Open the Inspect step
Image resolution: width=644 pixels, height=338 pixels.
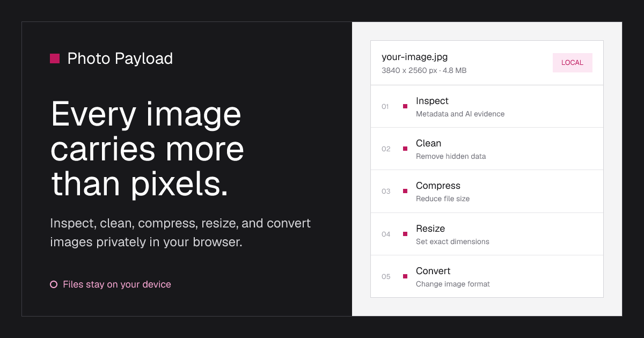tap(487, 106)
